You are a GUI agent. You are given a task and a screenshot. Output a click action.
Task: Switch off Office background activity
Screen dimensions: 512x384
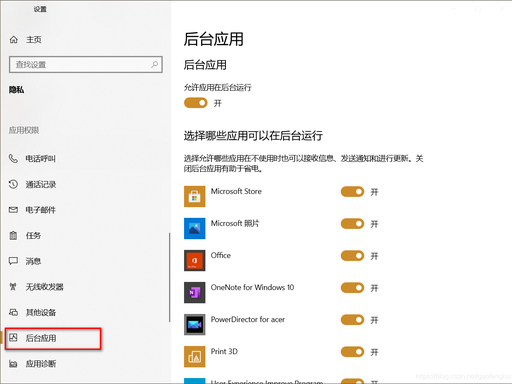(x=352, y=256)
